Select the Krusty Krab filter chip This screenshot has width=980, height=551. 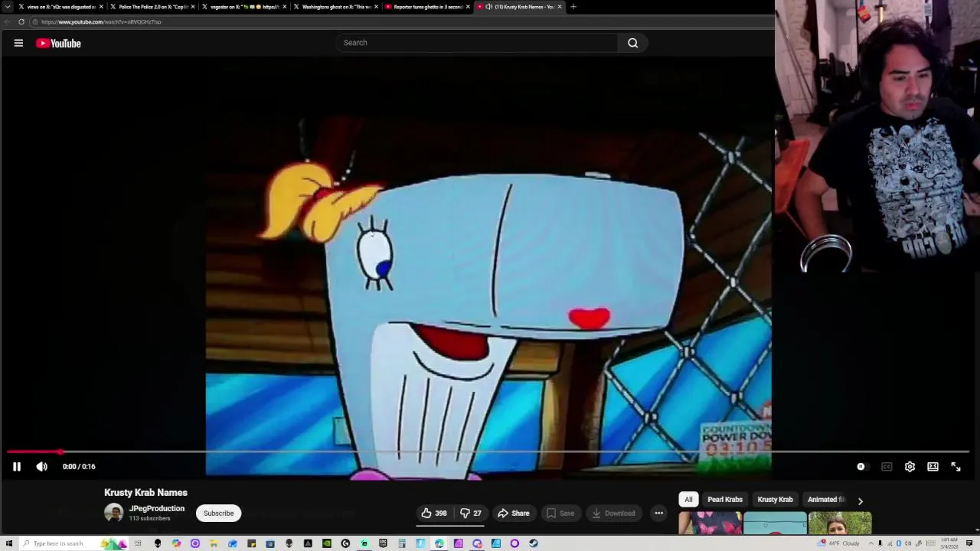775,500
